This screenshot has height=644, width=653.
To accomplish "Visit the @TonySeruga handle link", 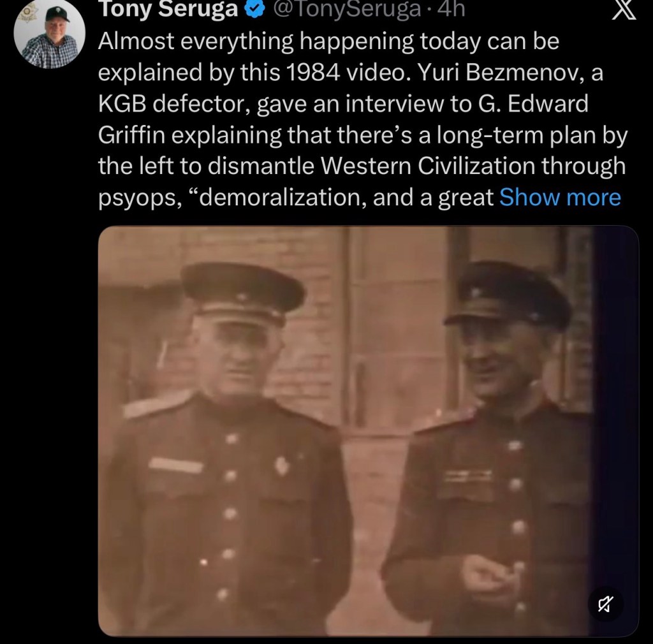I will (347, 9).
